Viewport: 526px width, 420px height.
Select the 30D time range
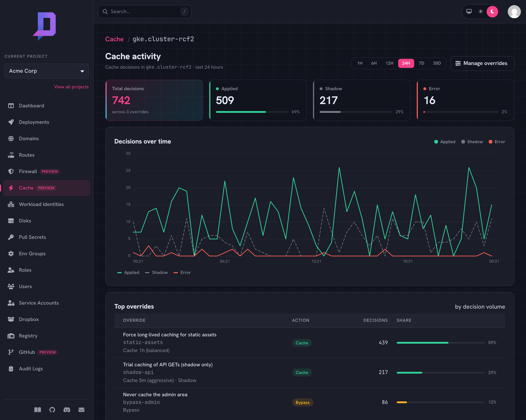click(x=437, y=63)
